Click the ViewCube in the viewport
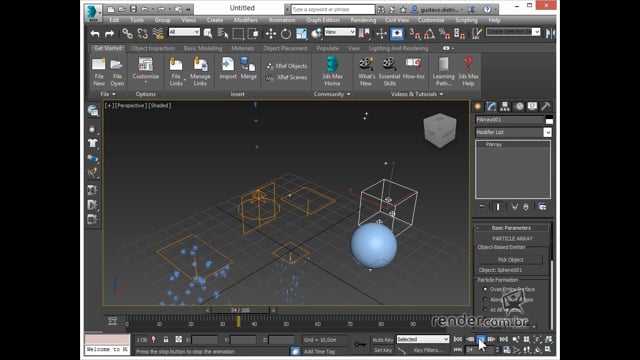The height and width of the screenshot is (360, 640). (440, 131)
